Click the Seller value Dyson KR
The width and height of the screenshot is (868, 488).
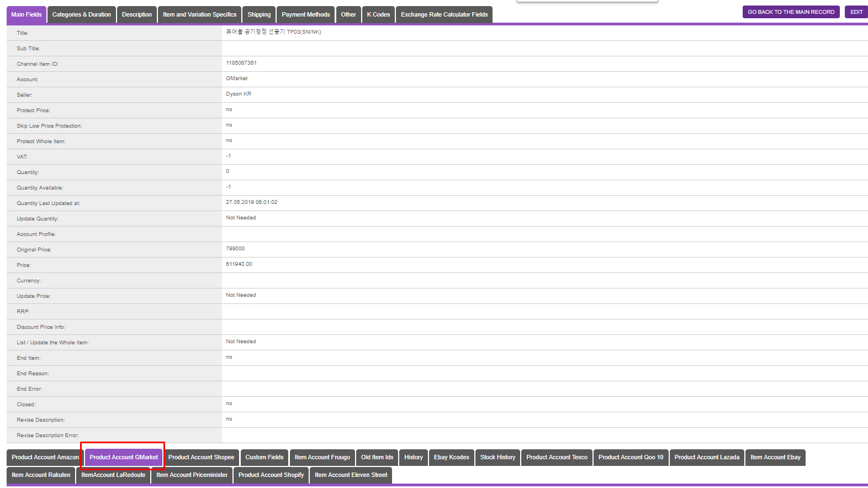pyautogui.click(x=239, y=94)
